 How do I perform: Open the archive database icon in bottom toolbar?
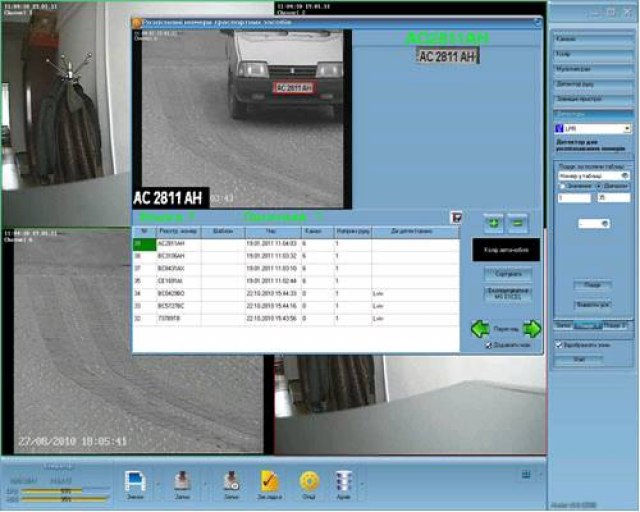[x=345, y=481]
